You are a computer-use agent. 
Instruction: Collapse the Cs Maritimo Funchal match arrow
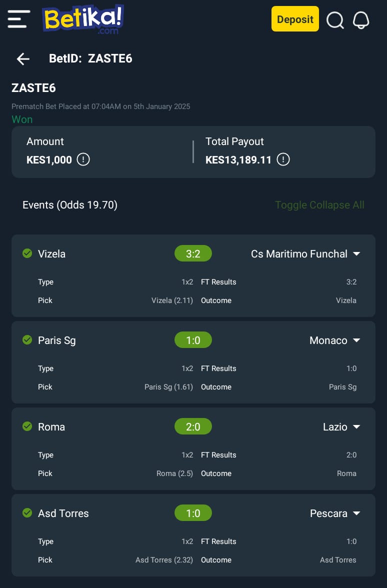(356, 254)
